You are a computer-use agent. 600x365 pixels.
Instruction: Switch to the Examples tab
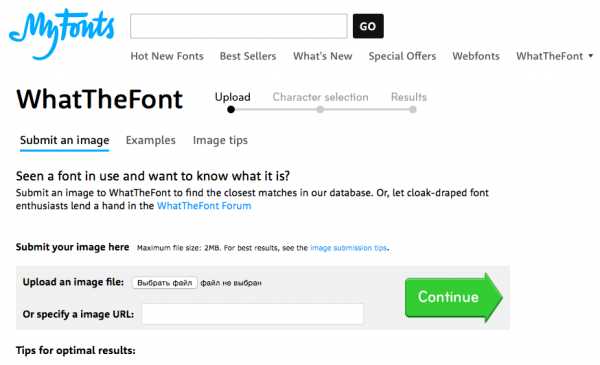click(x=151, y=140)
